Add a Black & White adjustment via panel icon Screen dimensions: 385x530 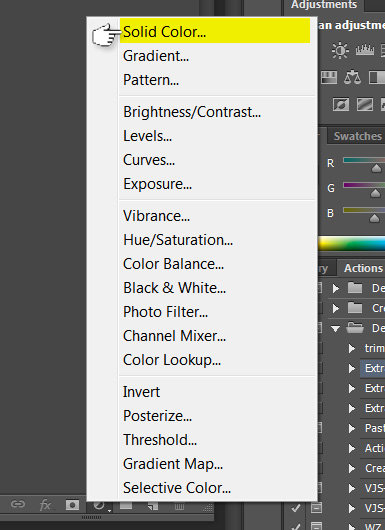(376, 77)
